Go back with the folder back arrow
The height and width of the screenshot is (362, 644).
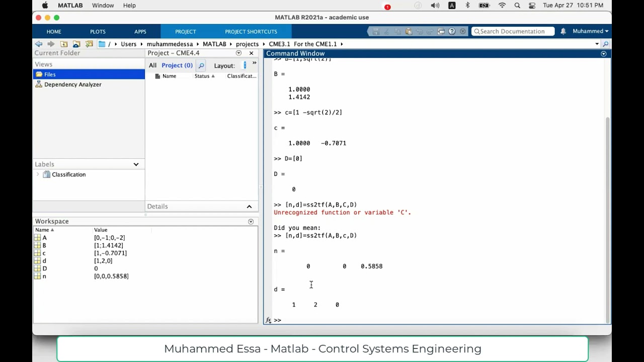pyautogui.click(x=39, y=44)
